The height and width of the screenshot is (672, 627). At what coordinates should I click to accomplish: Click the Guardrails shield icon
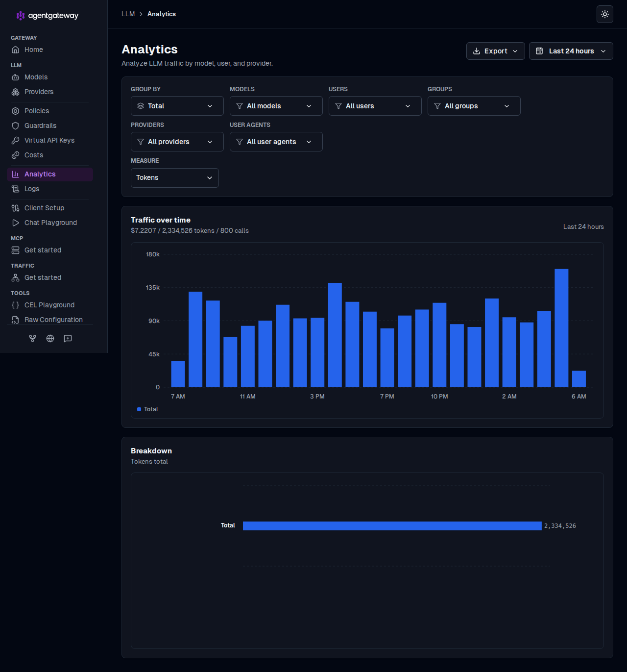point(15,125)
